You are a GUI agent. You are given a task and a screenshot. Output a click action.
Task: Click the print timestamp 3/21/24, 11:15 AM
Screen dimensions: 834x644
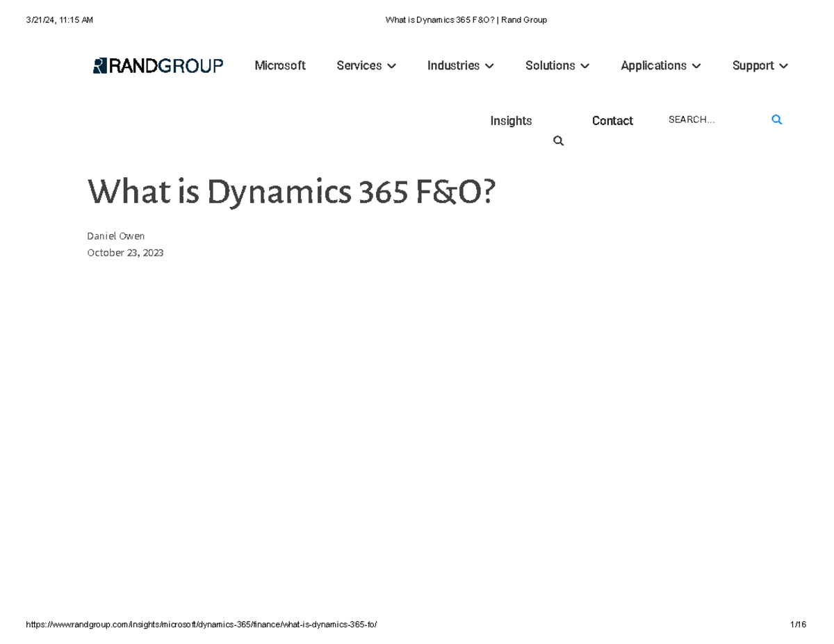tap(59, 20)
